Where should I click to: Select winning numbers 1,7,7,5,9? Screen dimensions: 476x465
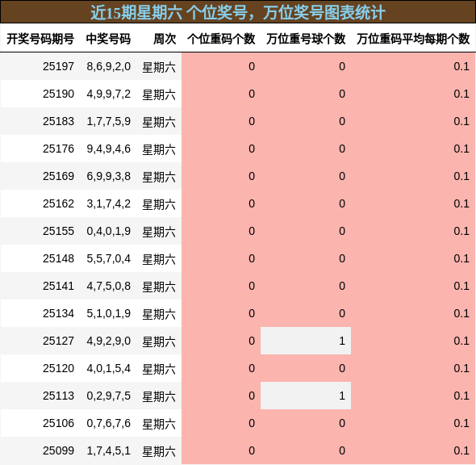coord(109,121)
